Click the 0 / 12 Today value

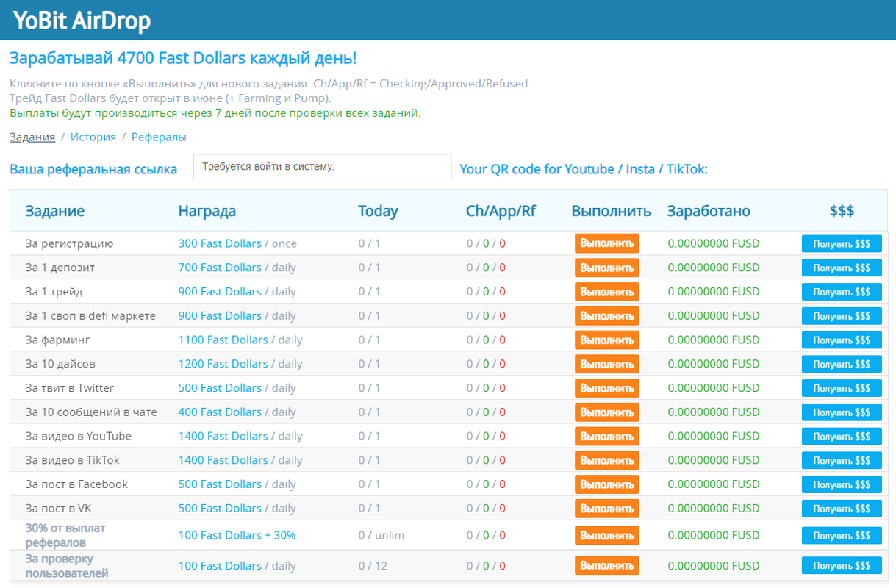click(x=373, y=566)
